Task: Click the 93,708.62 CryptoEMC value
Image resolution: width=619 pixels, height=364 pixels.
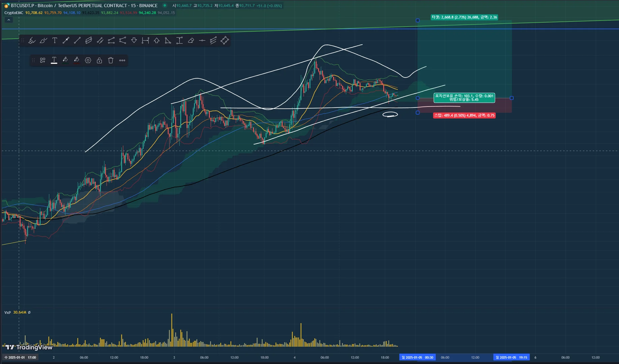Action: 34,13
